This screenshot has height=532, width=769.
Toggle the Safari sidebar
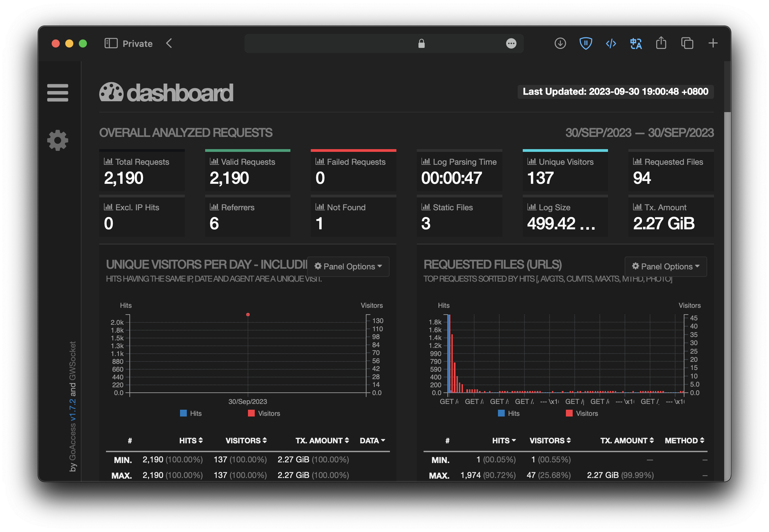pyautogui.click(x=111, y=43)
